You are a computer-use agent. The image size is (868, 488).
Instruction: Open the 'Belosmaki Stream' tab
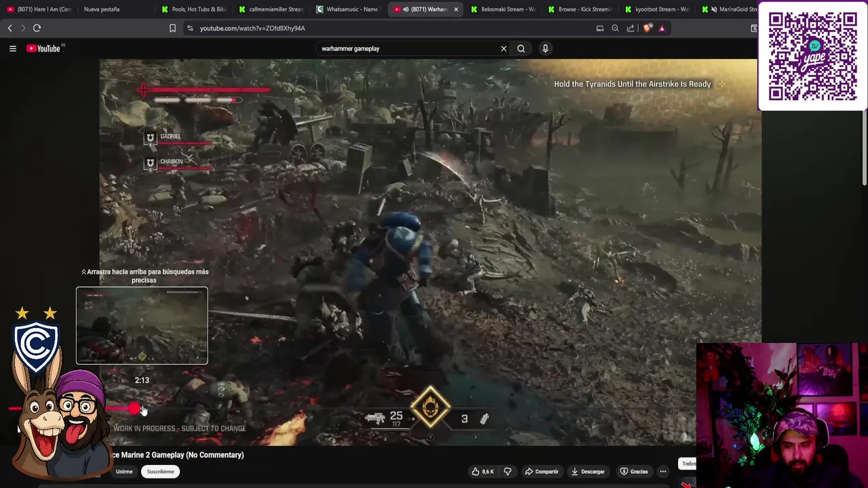505,9
